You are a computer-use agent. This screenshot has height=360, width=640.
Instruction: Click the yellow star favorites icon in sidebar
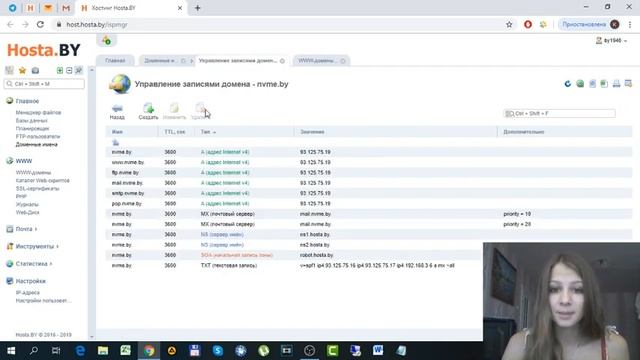[22, 71]
